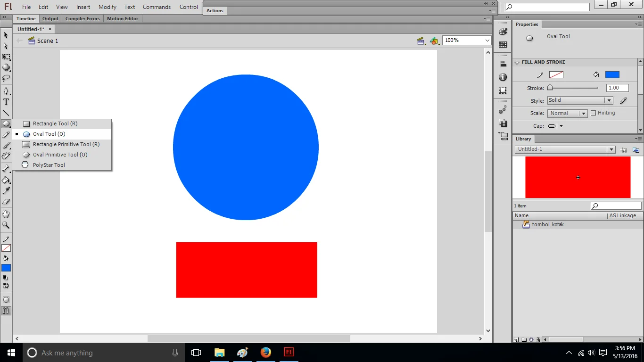644x362 pixels.
Task: Select tombol_kotak in the Library list
Action: pos(547,224)
